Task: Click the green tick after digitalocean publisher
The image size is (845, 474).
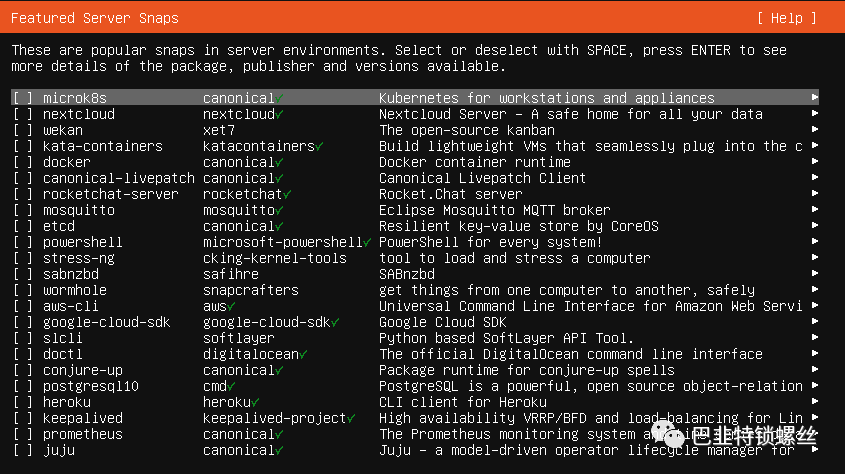Action: (x=304, y=354)
